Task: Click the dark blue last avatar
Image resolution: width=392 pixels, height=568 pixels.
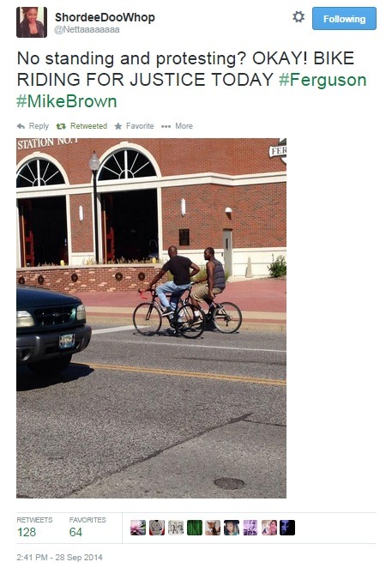Action: pyautogui.click(x=287, y=528)
